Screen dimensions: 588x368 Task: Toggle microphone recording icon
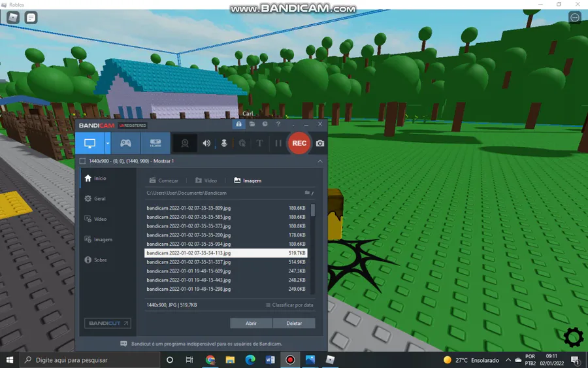224,143
